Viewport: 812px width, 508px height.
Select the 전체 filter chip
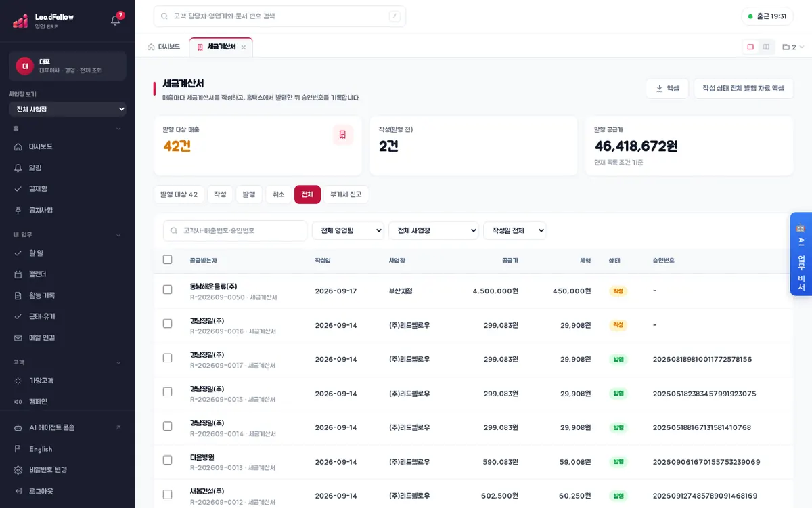coord(307,194)
